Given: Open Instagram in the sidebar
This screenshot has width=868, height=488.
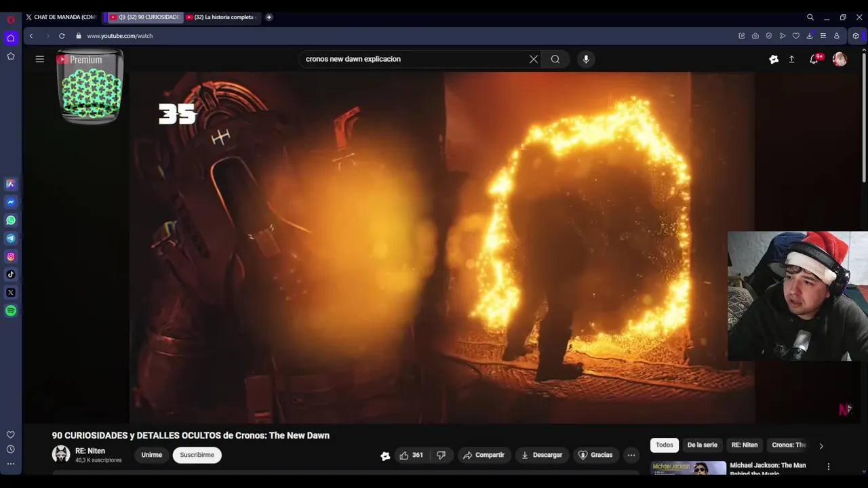Looking at the screenshot, I should click(11, 256).
